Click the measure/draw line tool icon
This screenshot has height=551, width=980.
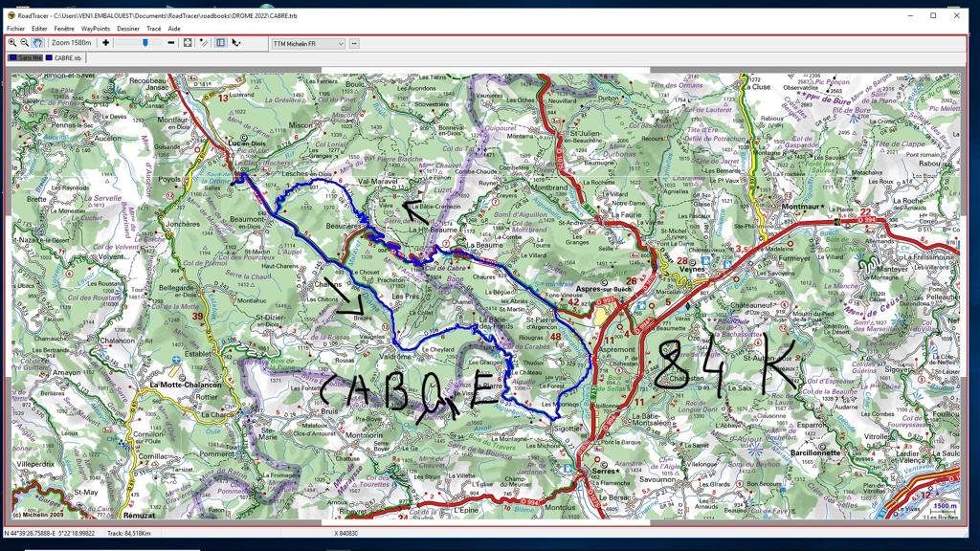(204, 43)
